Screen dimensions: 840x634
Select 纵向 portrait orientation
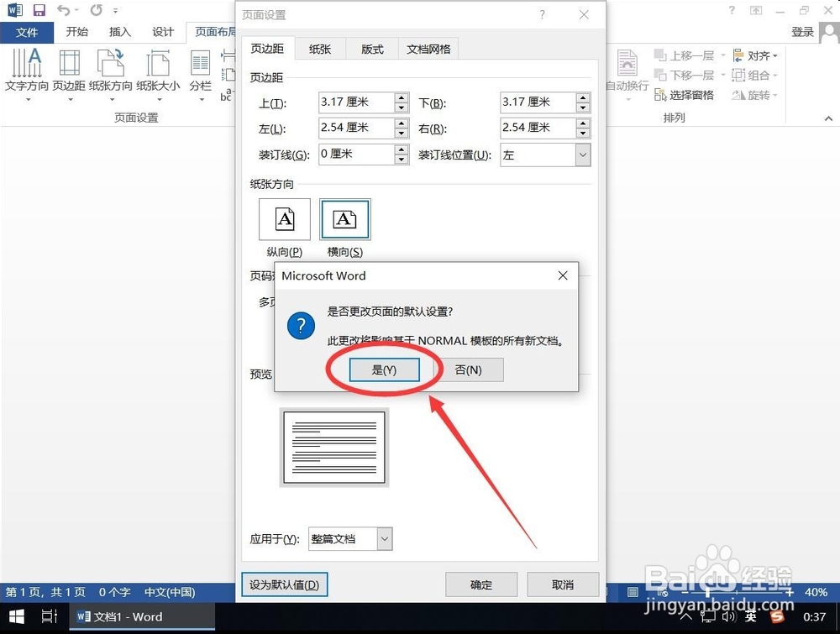point(284,219)
